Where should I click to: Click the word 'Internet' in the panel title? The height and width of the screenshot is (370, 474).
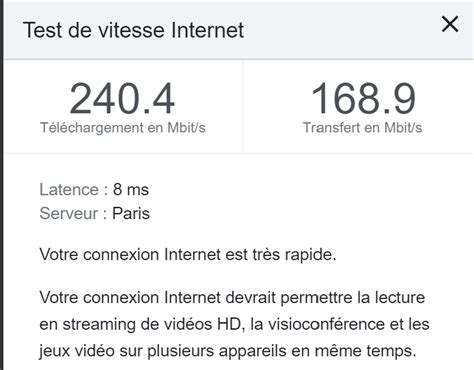208,30
